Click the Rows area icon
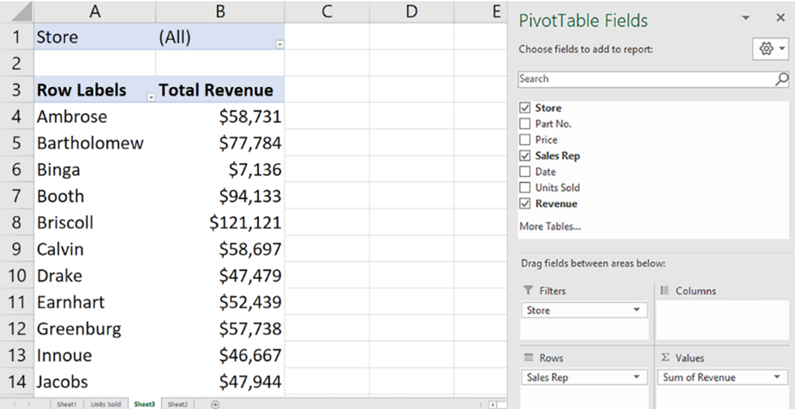The width and height of the screenshot is (795, 409). click(x=526, y=358)
